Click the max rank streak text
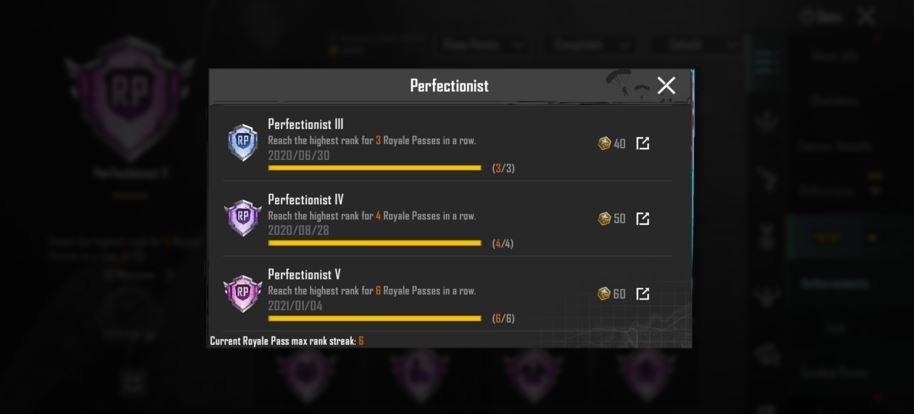This screenshot has height=414, width=914. pos(286,341)
